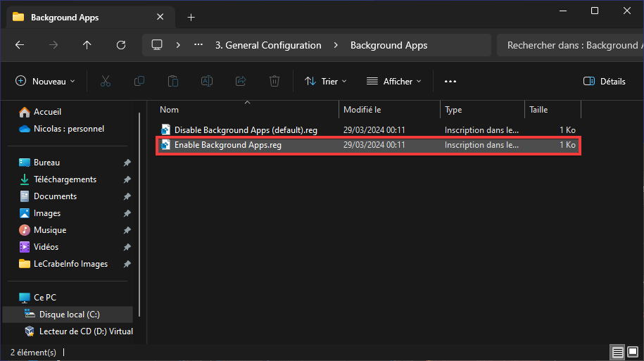Image resolution: width=644 pixels, height=361 pixels.
Task: Click the Cut scissors icon
Action: click(106, 82)
